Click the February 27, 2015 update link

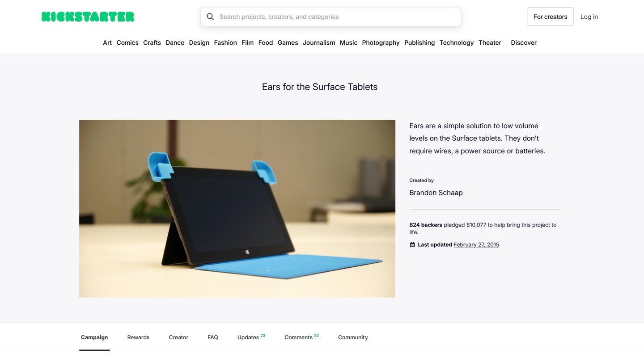click(x=476, y=244)
